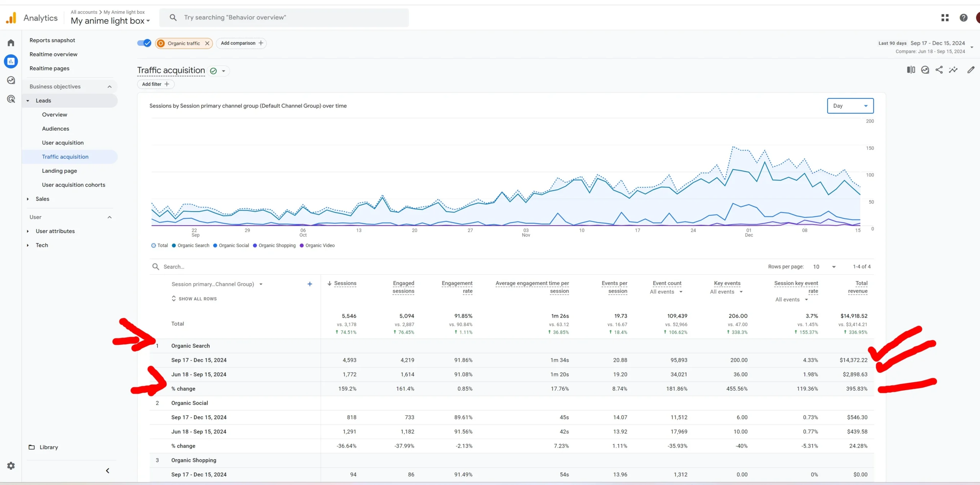Open the Explore section from the left sidebar
980x485 pixels.
tap(11, 80)
